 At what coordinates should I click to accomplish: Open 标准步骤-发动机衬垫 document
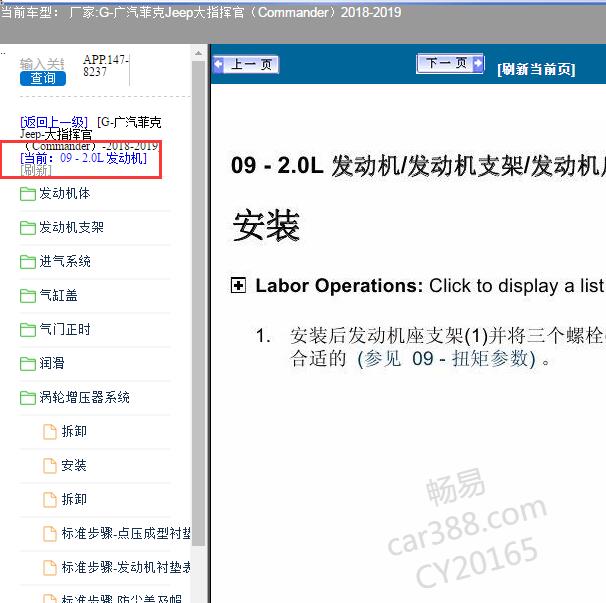click(x=126, y=567)
